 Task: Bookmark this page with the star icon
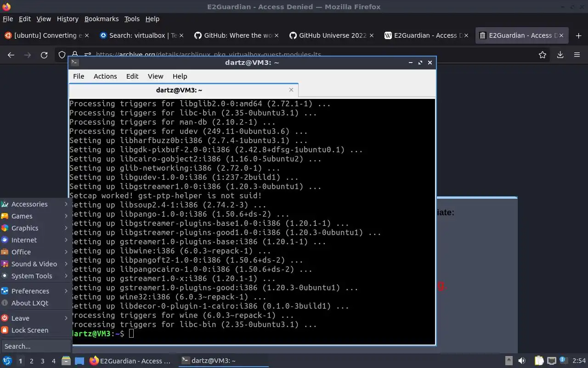tap(543, 55)
